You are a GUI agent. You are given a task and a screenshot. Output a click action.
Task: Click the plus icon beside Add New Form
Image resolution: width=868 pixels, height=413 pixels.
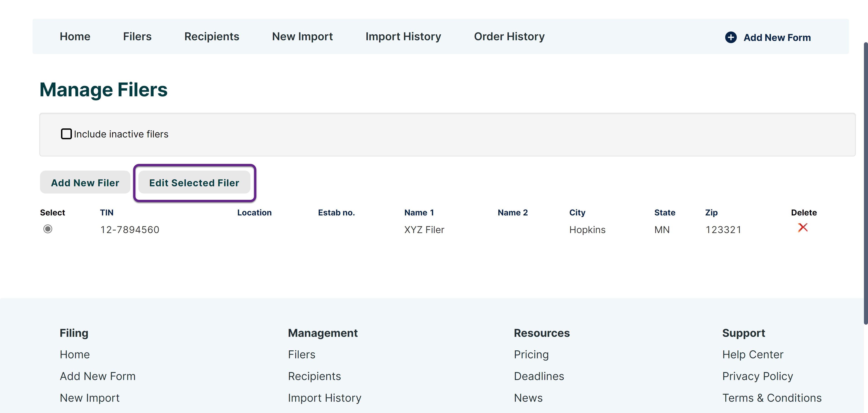(x=731, y=37)
